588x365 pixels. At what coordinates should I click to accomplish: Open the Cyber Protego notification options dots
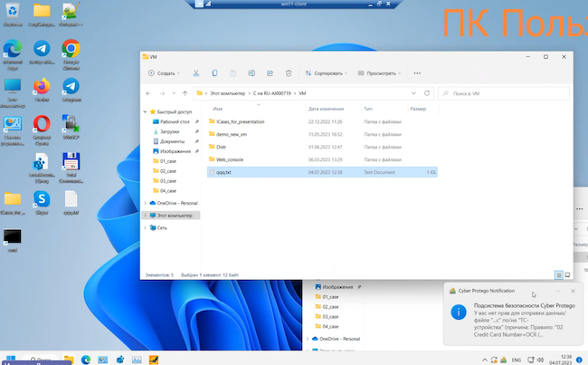557,291
